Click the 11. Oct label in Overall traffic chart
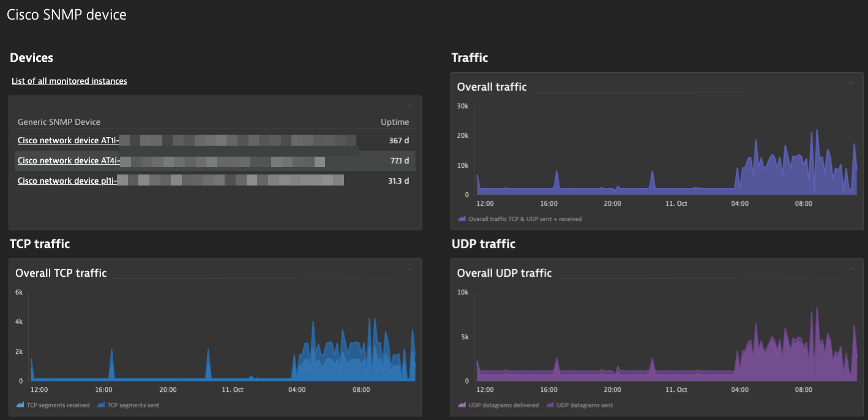This screenshot has height=420, width=868. [x=676, y=203]
